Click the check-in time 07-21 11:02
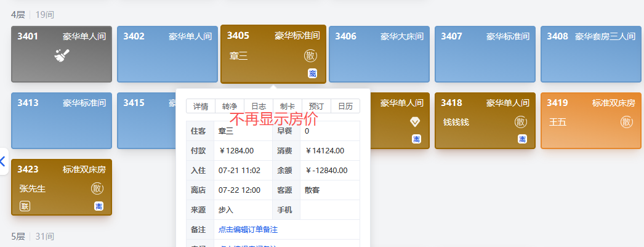This screenshot has width=644, height=247. [239, 171]
